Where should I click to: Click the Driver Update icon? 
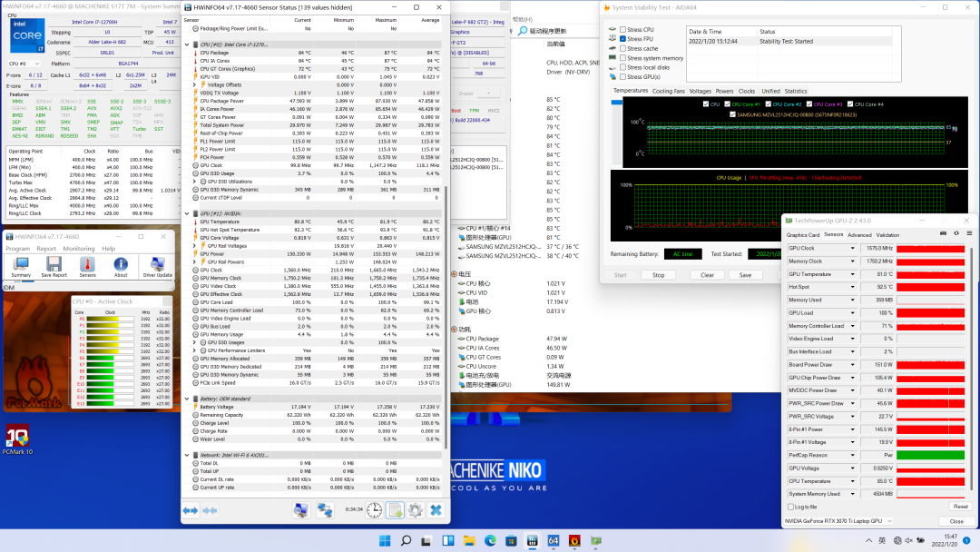[157, 266]
